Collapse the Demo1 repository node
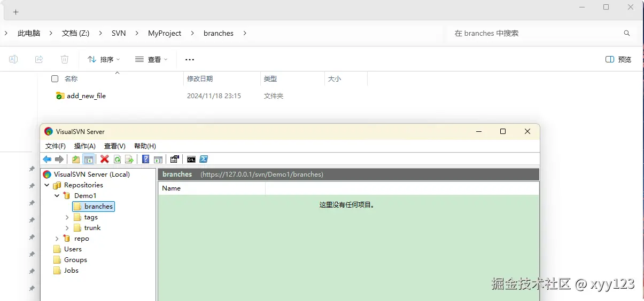This screenshot has width=644, height=301. pyautogui.click(x=57, y=196)
